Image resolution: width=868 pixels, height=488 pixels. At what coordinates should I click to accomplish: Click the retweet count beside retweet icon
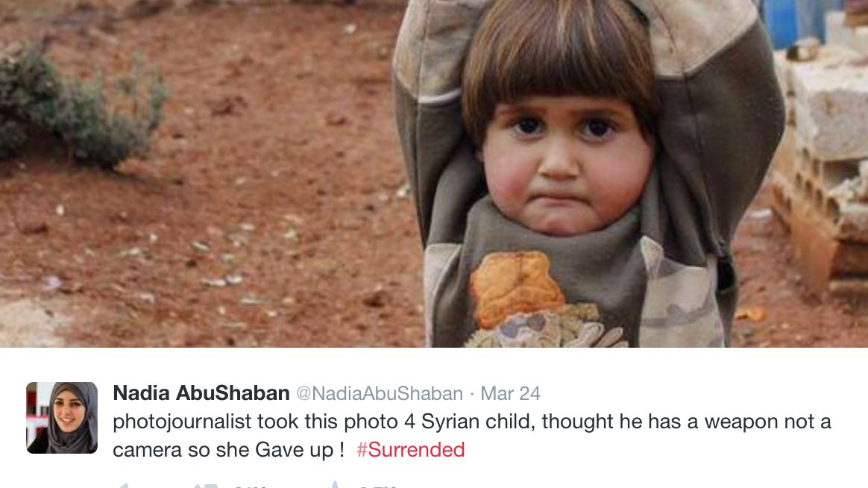tap(249, 486)
